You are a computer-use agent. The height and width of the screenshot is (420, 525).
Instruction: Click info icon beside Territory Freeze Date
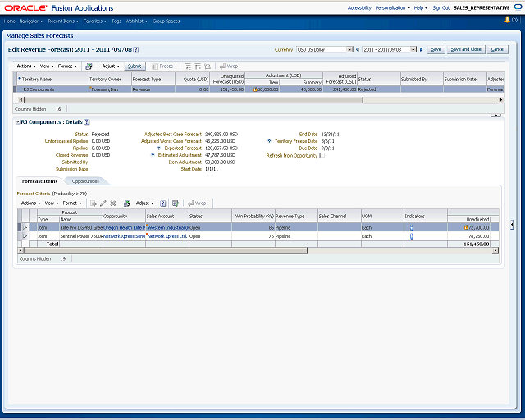click(x=269, y=141)
